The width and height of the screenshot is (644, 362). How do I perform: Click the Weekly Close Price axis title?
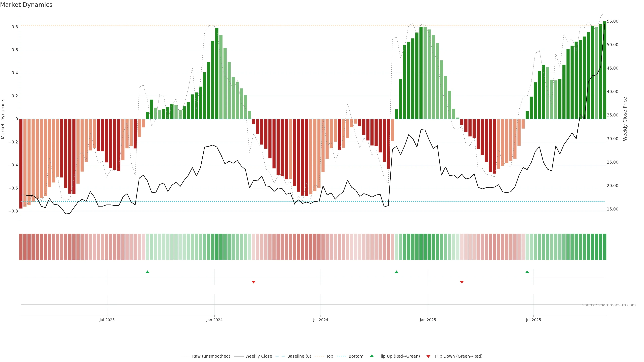coord(625,119)
